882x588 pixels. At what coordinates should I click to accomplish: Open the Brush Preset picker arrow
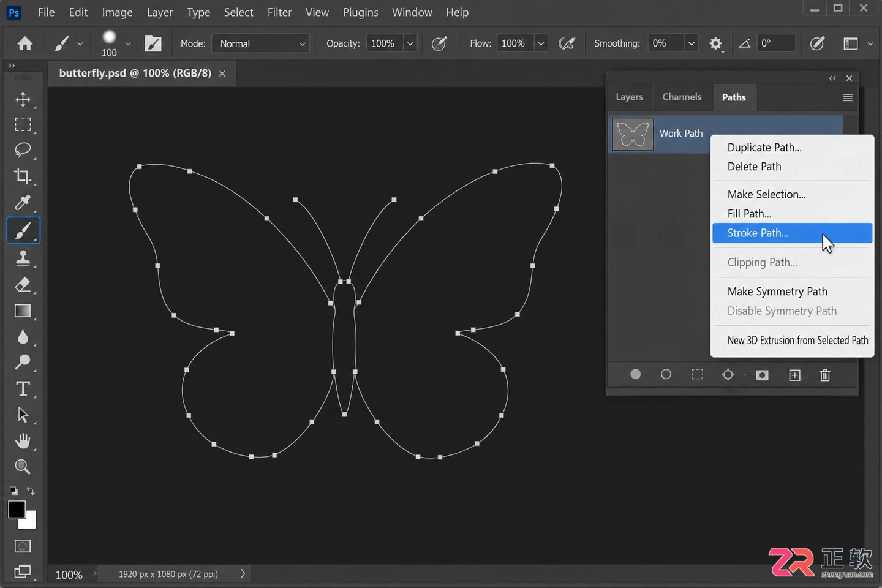coord(128,43)
